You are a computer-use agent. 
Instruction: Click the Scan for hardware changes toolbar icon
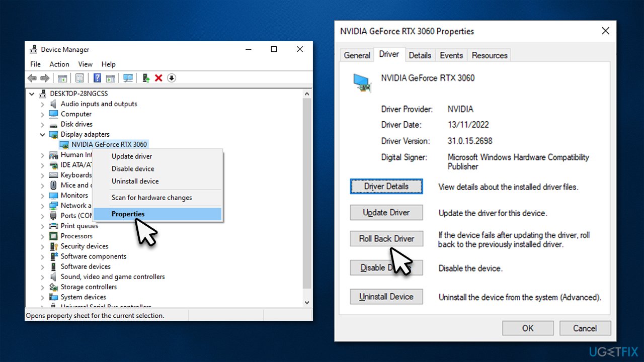tap(127, 78)
